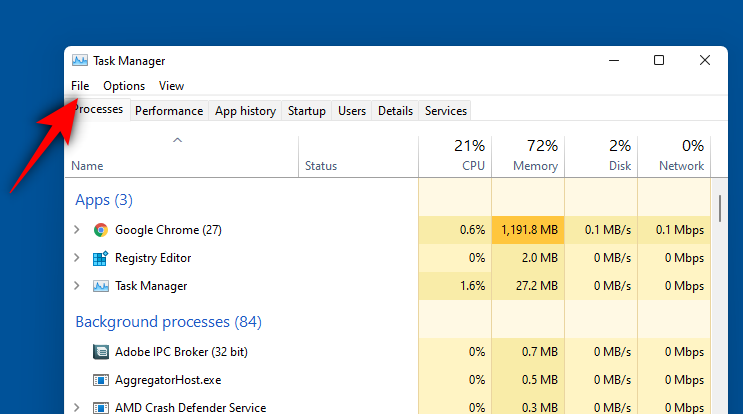
Task: Open the Options menu
Action: point(124,86)
